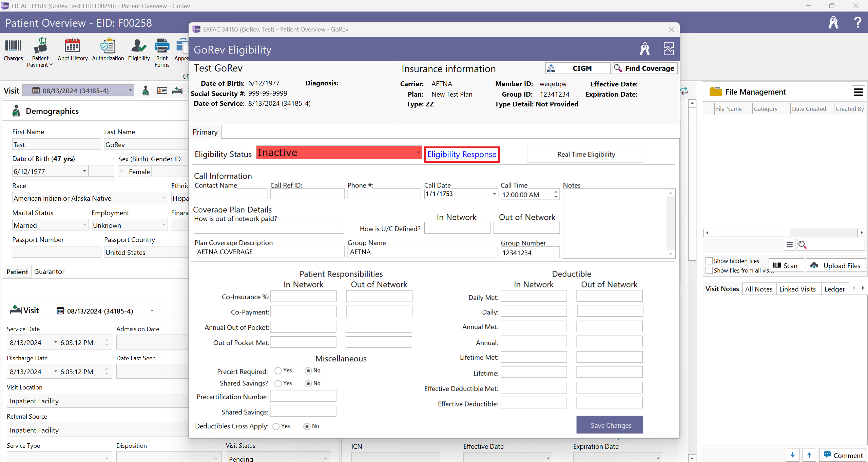Toggle Precert Required Yes radio button
Image resolution: width=868 pixels, height=462 pixels.
pyautogui.click(x=277, y=370)
